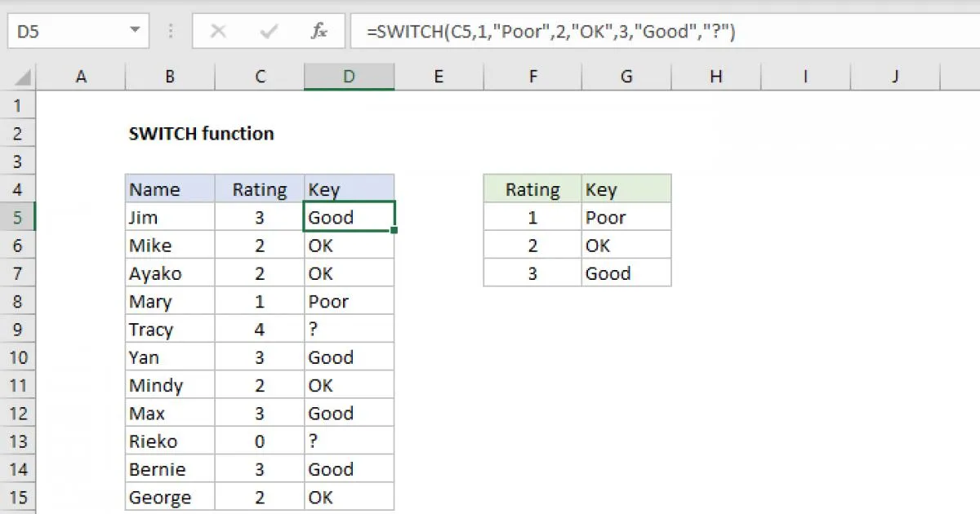Open the Name Box dropdown arrow
This screenshot has width=980, height=514.
tap(134, 32)
